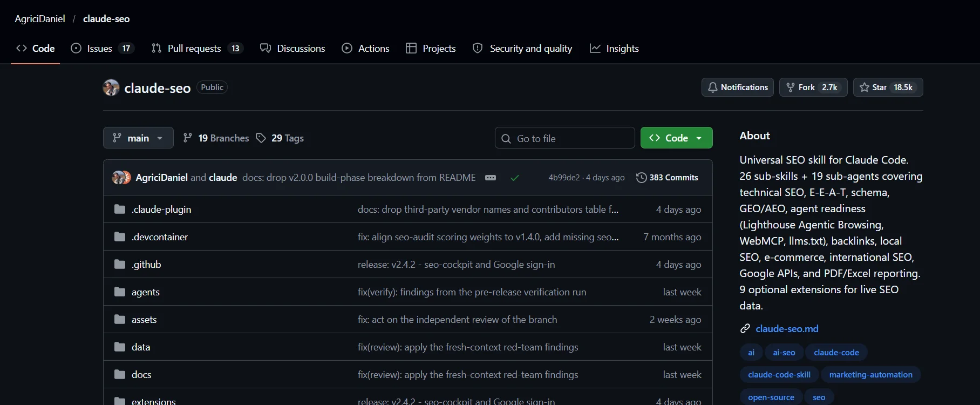The width and height of the screenshot is (980, 405).
Task: Select the claude-code topic tag
Action: 836,353
